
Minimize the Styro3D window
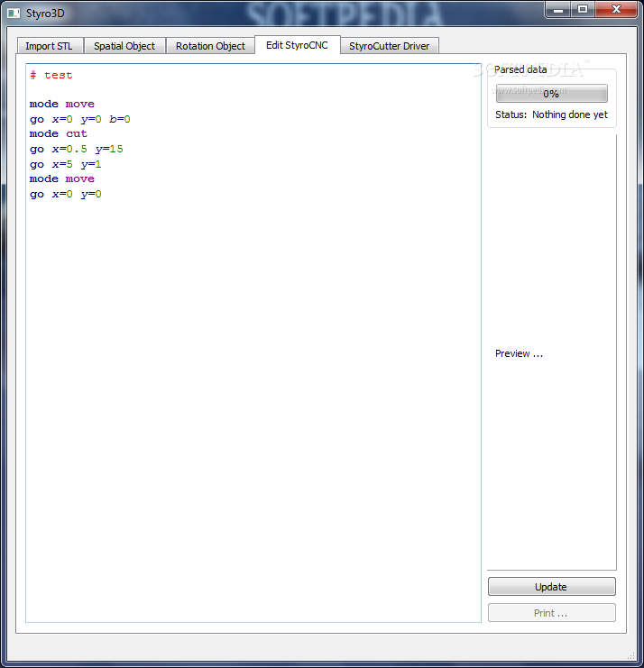558,9
